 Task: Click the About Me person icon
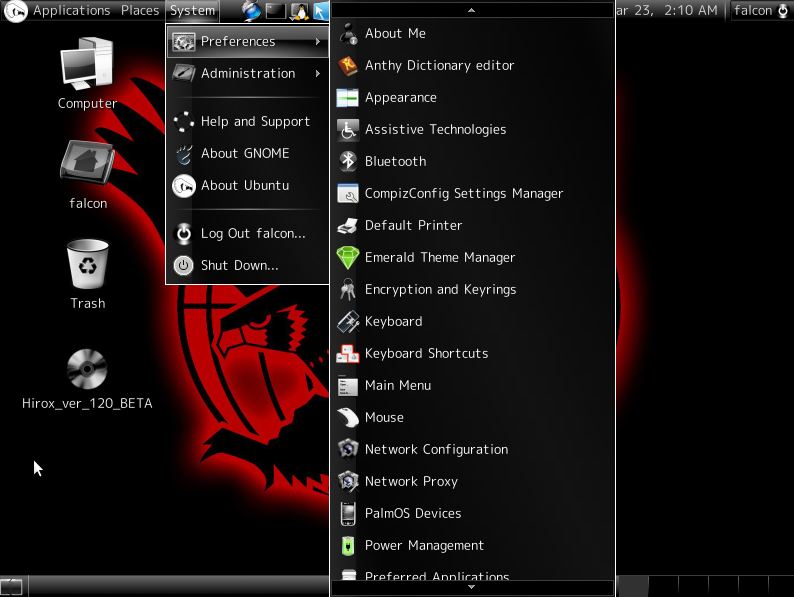(x=348, y=33)
